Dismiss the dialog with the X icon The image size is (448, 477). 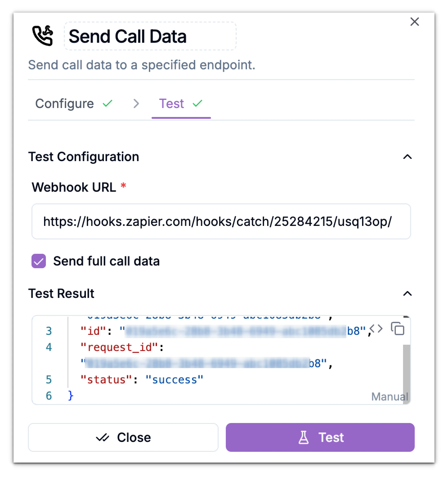(x=414, y=22)
